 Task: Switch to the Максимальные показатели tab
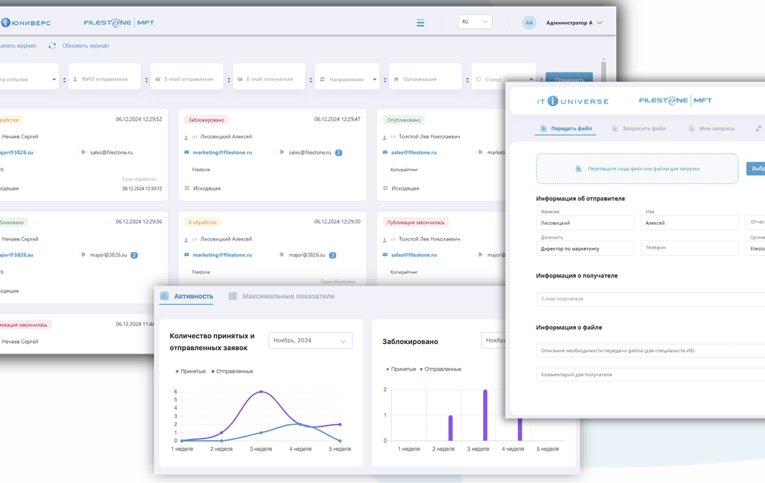click(287, 296)
